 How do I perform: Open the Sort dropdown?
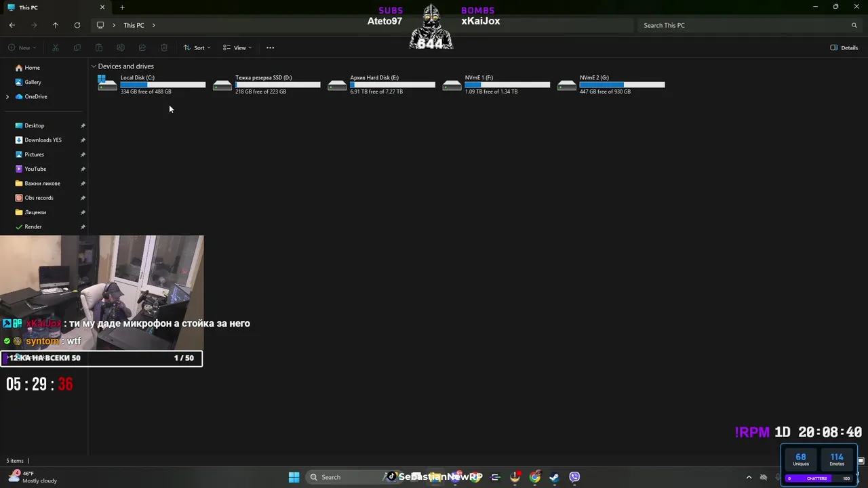pos(197,47)
